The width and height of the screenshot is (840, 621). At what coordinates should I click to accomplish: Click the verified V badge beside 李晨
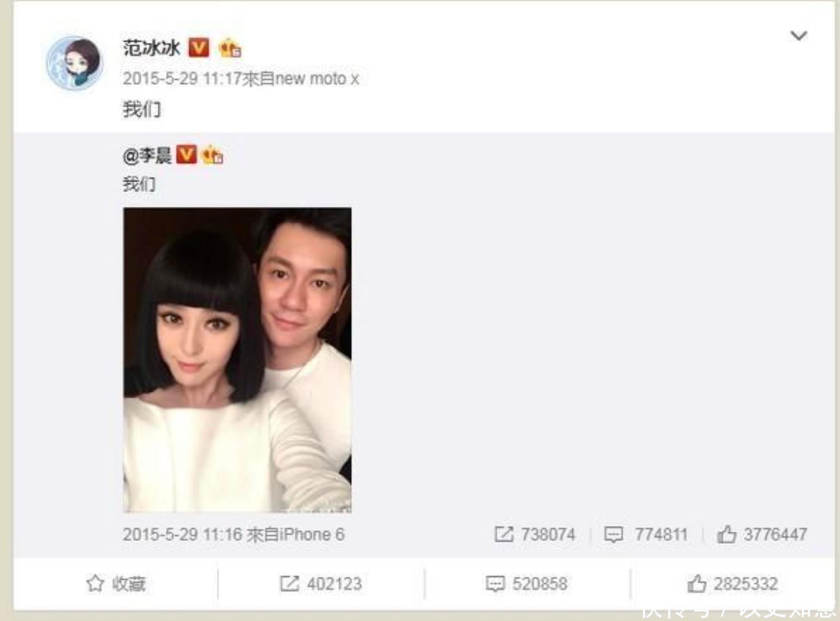pos(186,155)
